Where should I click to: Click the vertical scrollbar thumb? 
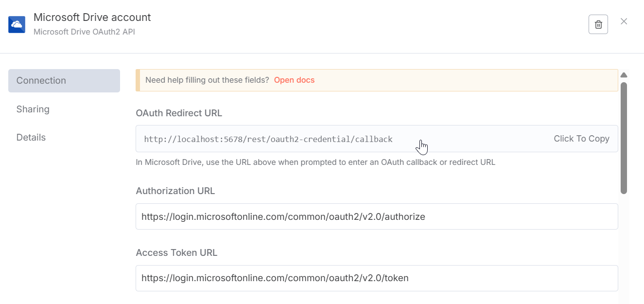point(624,138)
